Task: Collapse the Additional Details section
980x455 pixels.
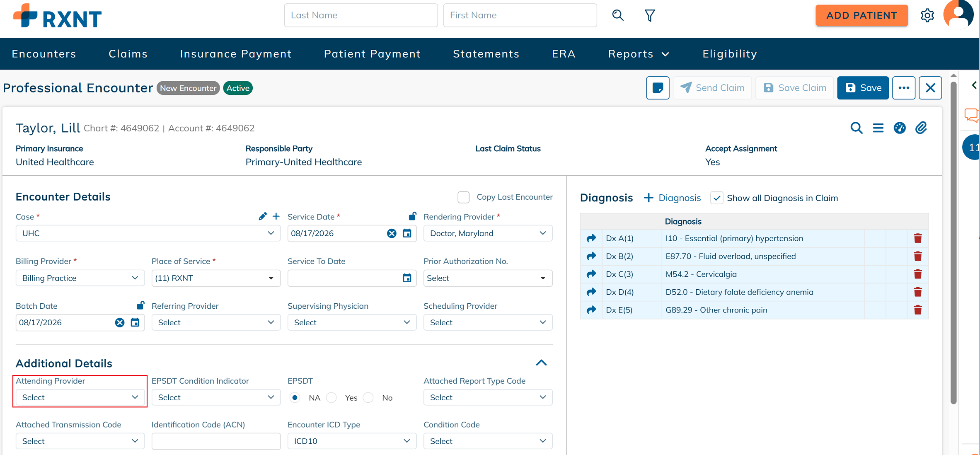Action: pos(541,363)
